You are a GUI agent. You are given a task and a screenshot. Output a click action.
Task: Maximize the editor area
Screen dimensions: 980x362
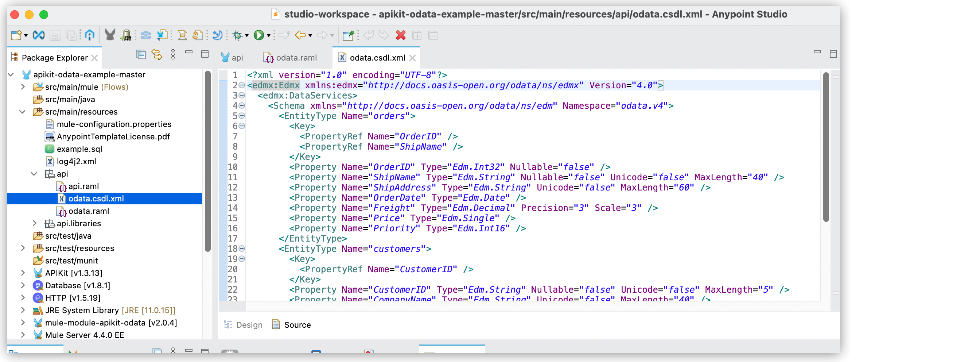(833, 54)
